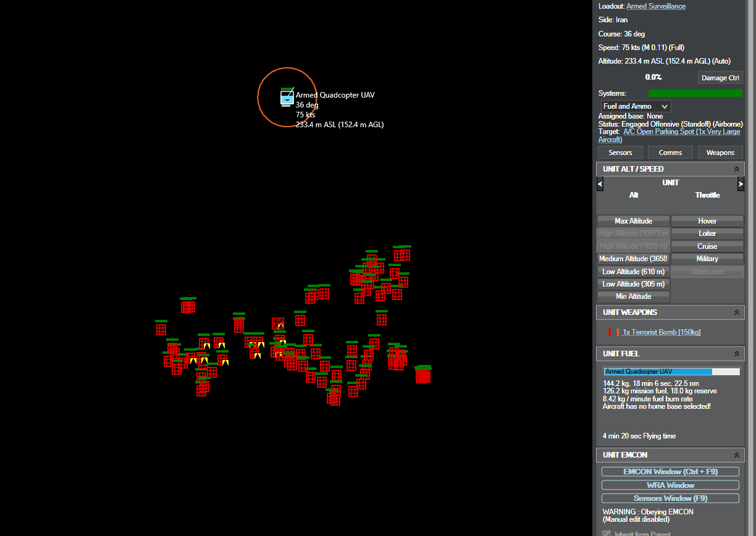Click the Sensors button below Target
The height and width of the screenshot is (536, 756).
tap(620, 153)
